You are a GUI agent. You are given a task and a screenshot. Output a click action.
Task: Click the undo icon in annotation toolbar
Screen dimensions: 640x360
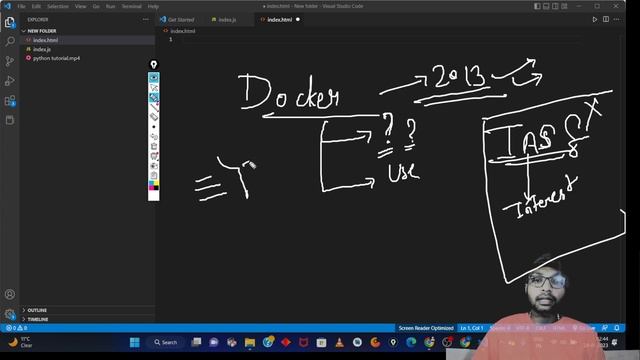[x=154, y=136]
